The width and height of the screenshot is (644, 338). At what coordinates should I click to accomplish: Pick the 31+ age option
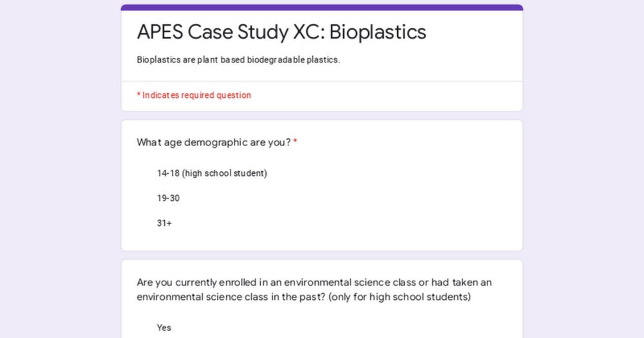[164, 223]
